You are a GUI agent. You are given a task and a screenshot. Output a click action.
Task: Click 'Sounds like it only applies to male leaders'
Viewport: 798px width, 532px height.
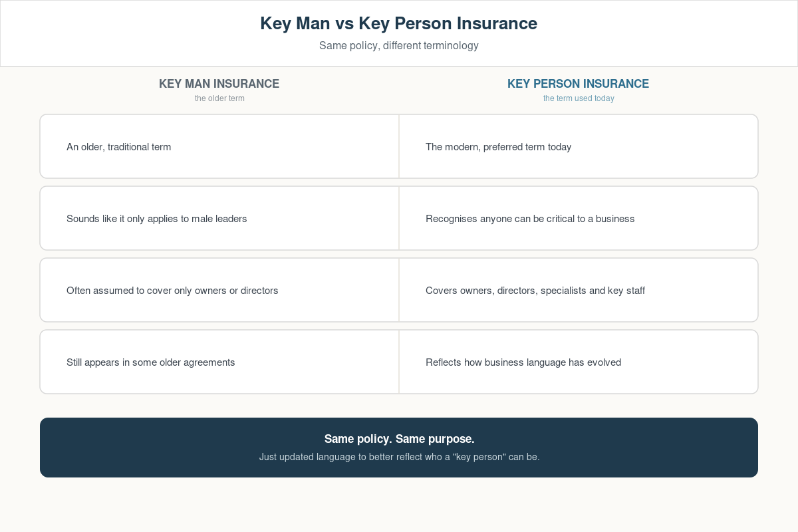157,219
